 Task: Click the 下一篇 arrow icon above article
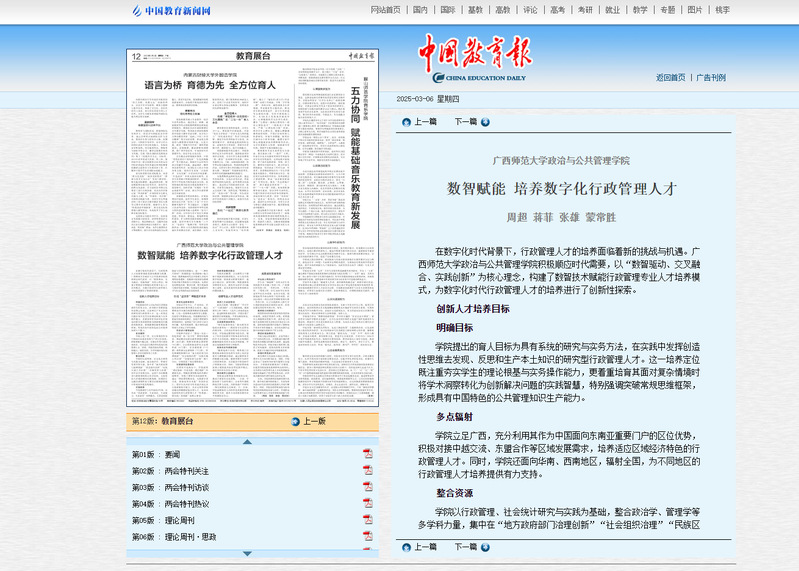485,122
